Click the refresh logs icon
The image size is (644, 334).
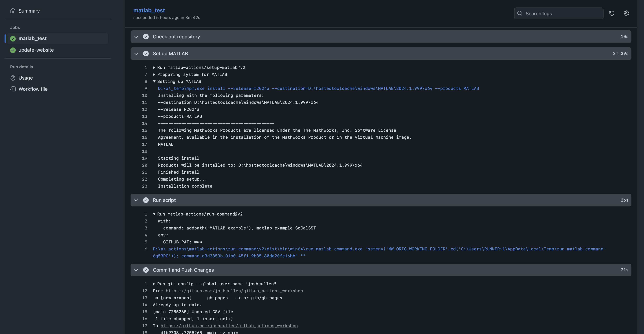pyautogui.click(x=612, y=13)
